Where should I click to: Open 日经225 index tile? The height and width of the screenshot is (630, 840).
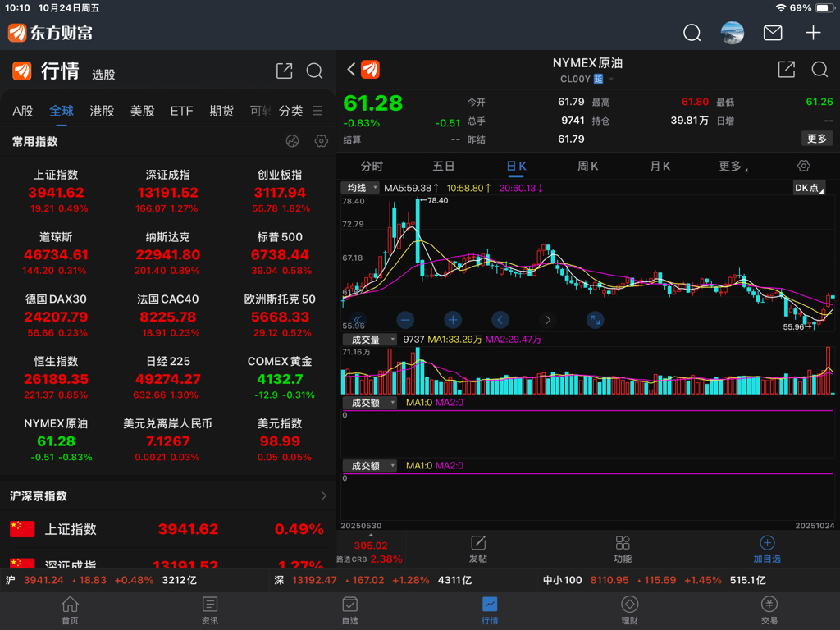point(167,377)
